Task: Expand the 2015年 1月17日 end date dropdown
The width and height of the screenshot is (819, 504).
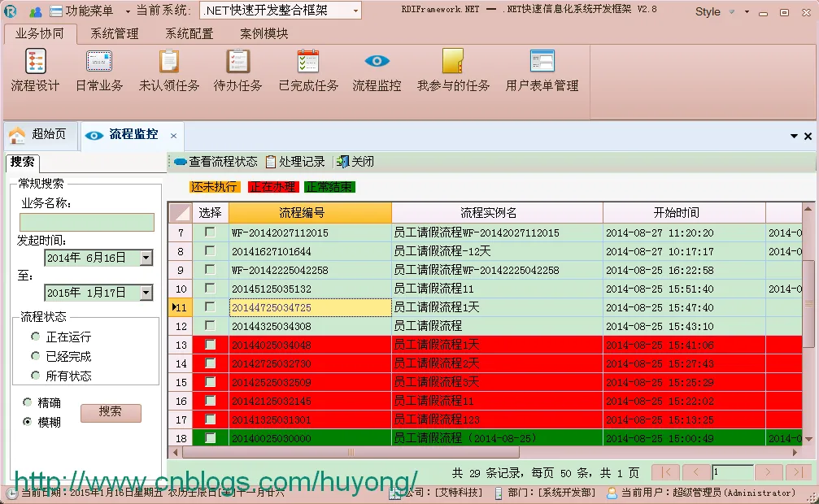Action: [146, 293]
